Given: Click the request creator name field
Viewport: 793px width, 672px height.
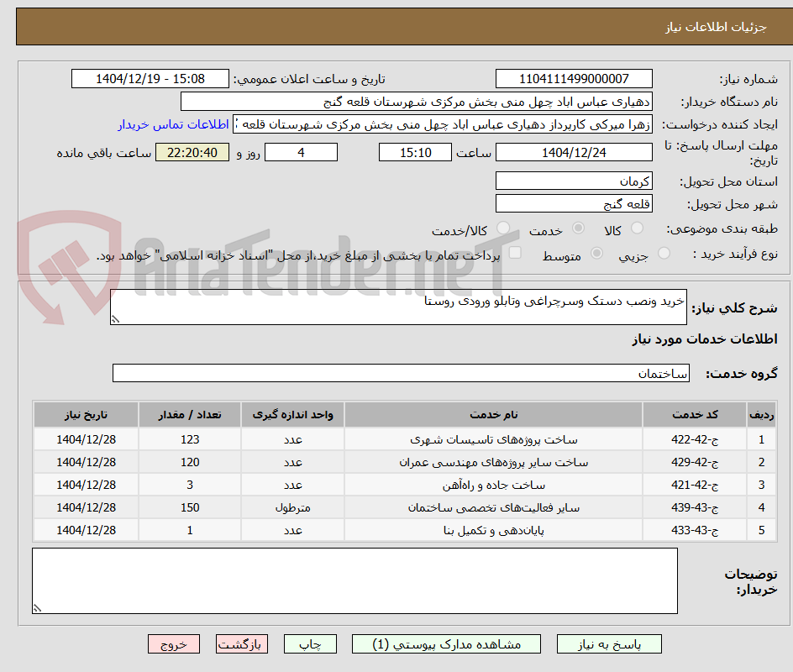Looking at the screenshot, I should tap(443, 124).
